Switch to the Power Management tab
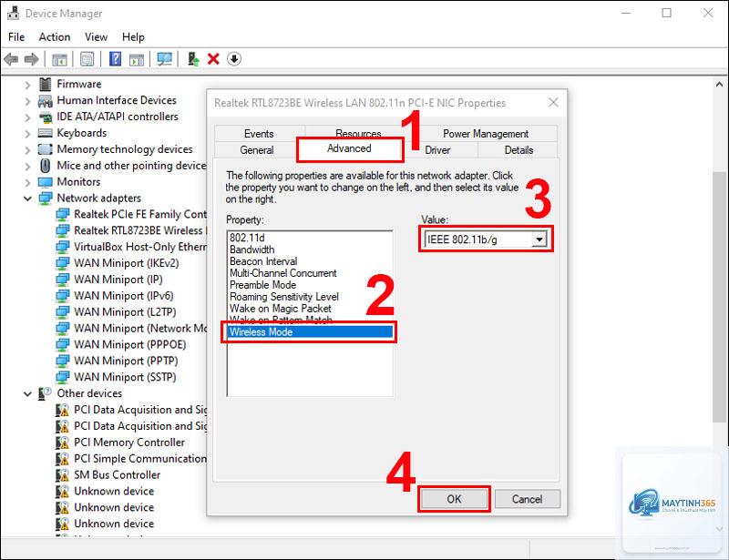The image size is (729, 560). [486, 134]
